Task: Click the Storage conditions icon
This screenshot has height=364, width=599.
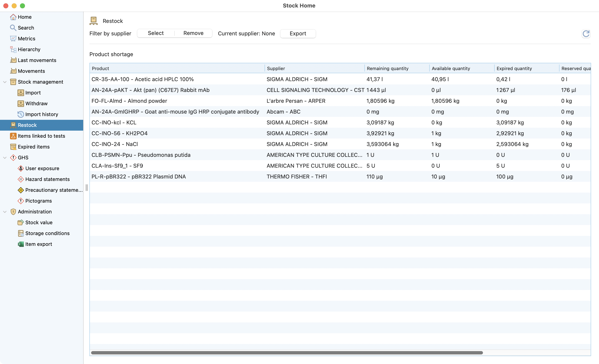Action: (x=21, y=233)
